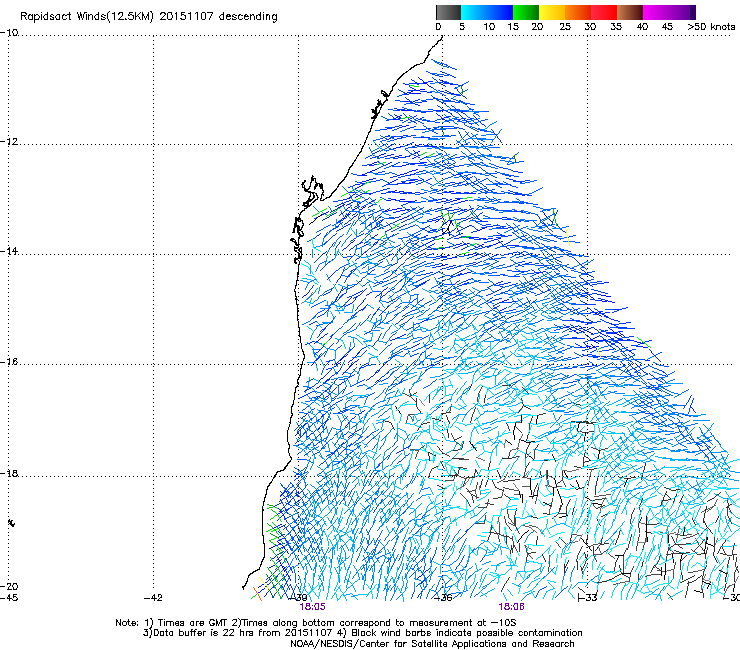
Task: Click the legend value label 25
Action: 565,27
